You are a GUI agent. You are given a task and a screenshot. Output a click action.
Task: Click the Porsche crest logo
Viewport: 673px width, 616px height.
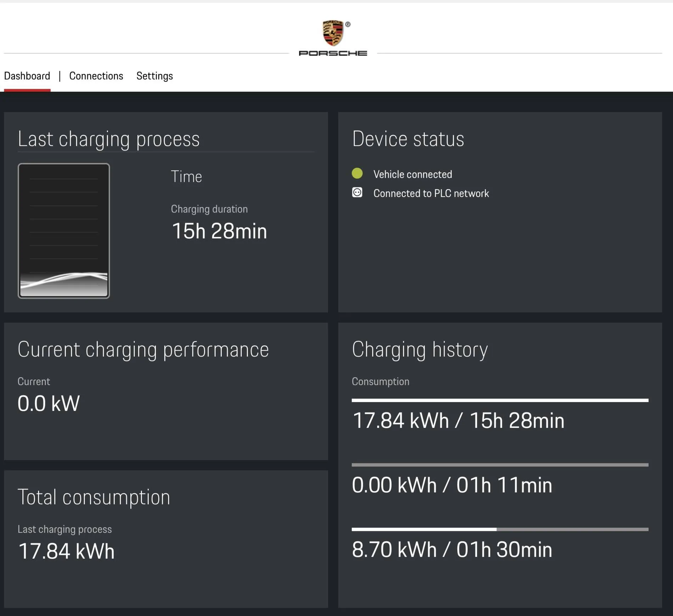pyautogui.click(x=333, y=33)
